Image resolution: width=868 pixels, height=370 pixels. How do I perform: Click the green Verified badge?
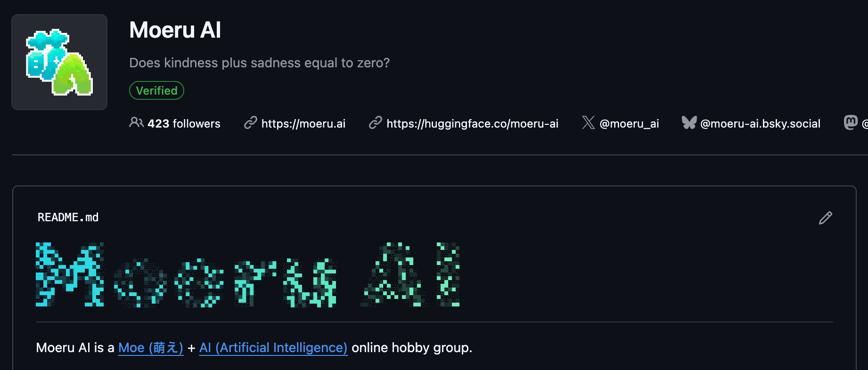156,90
